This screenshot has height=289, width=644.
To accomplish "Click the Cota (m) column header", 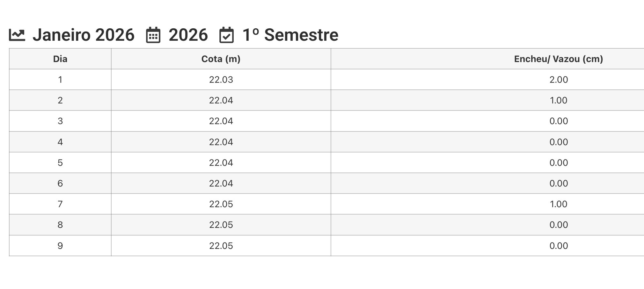I will coord(221,59).
